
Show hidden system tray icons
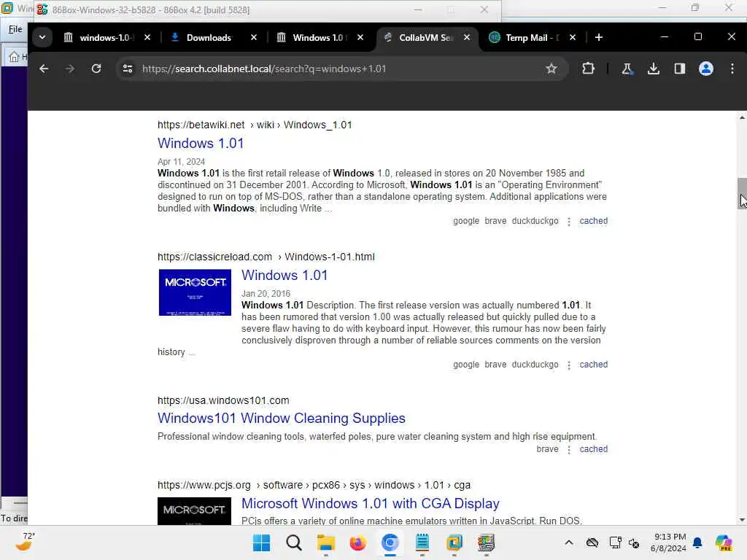[x=569, y=542]
